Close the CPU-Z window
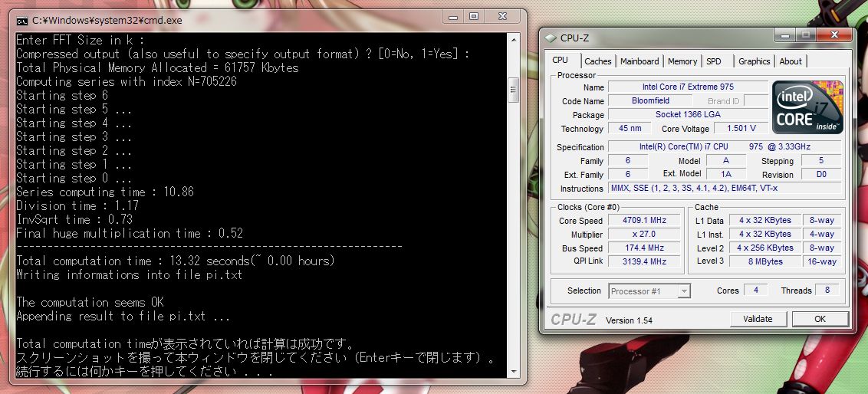 click(x=835, y=34)
